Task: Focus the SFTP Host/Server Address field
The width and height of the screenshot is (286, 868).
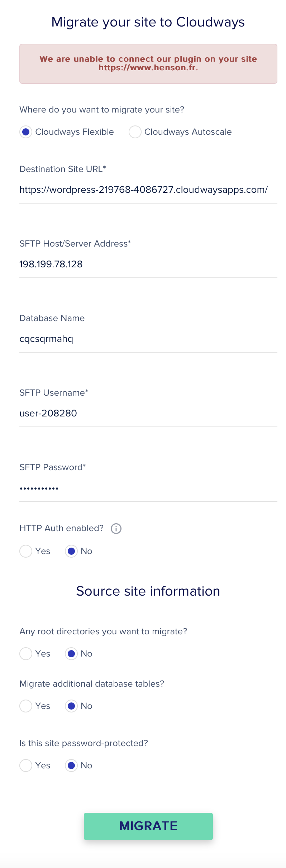Action: pos(148,264)
